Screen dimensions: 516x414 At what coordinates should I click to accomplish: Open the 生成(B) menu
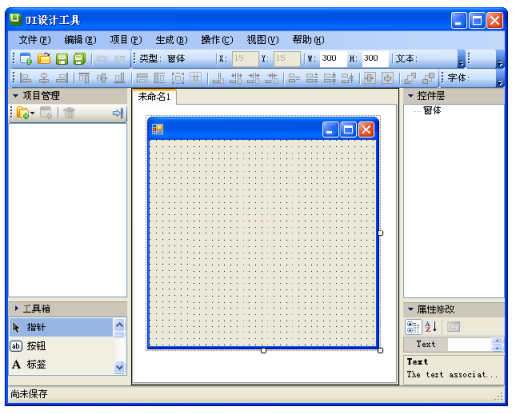171,40
